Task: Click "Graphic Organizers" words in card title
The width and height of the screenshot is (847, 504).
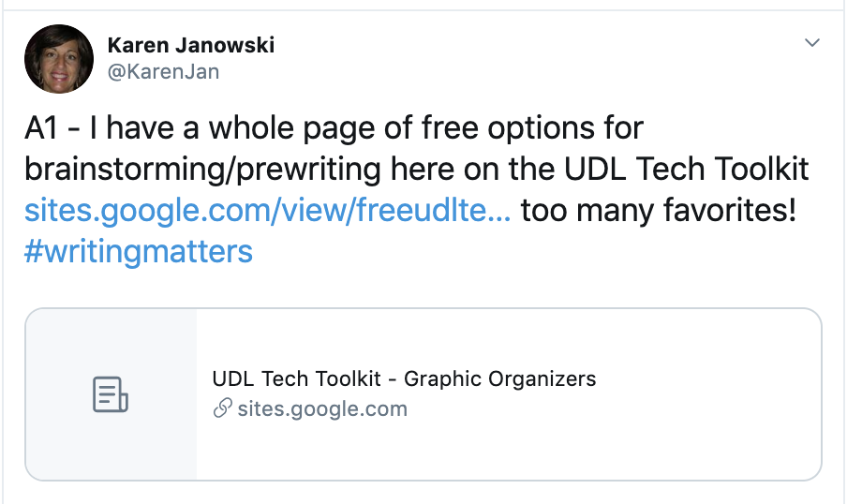Action: 500,378
